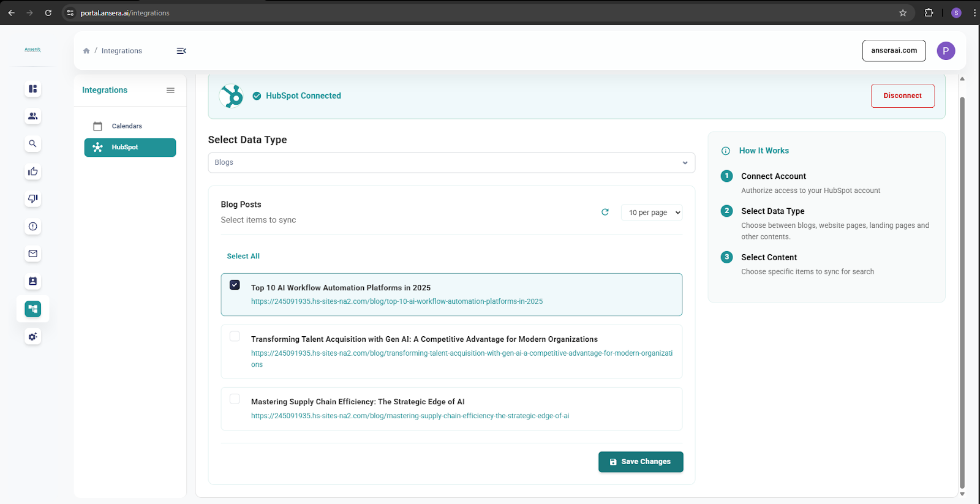980x504 pixels.
Task: Click the Disconnect button
Action: tap(902, 96)
